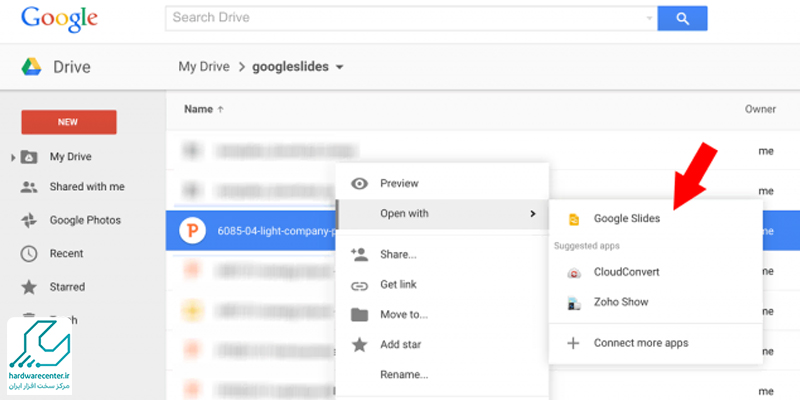Go to My Drive breadcrumb
800x400 pixels.
tap(204, 67)
